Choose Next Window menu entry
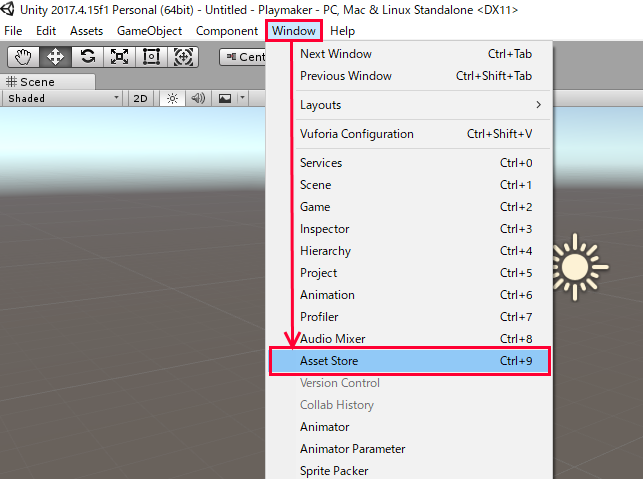 [410, 54]
